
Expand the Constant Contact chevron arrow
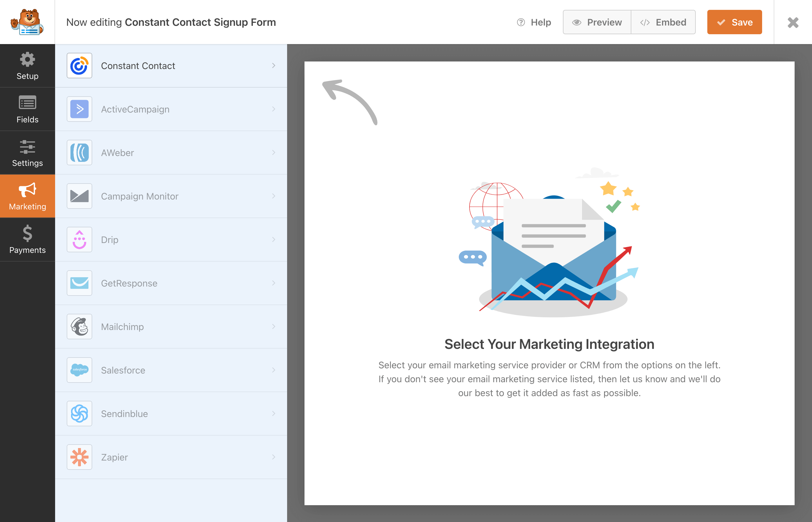click(273, 66)
